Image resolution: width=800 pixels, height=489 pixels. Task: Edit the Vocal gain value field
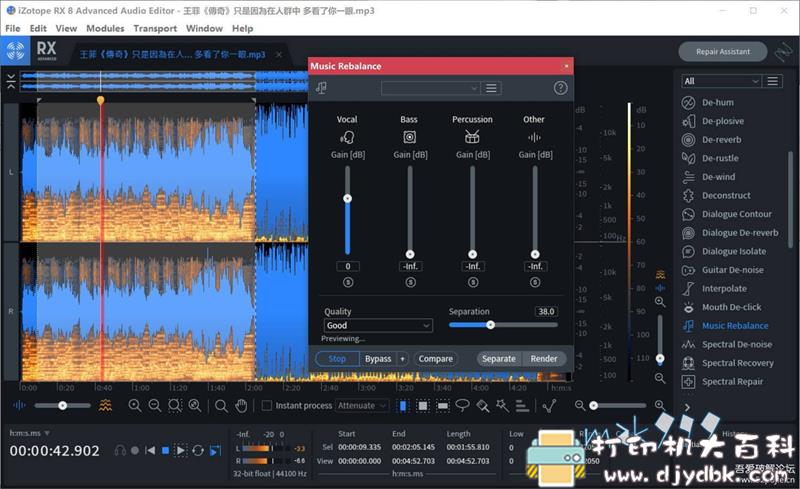tap(348, 266)
